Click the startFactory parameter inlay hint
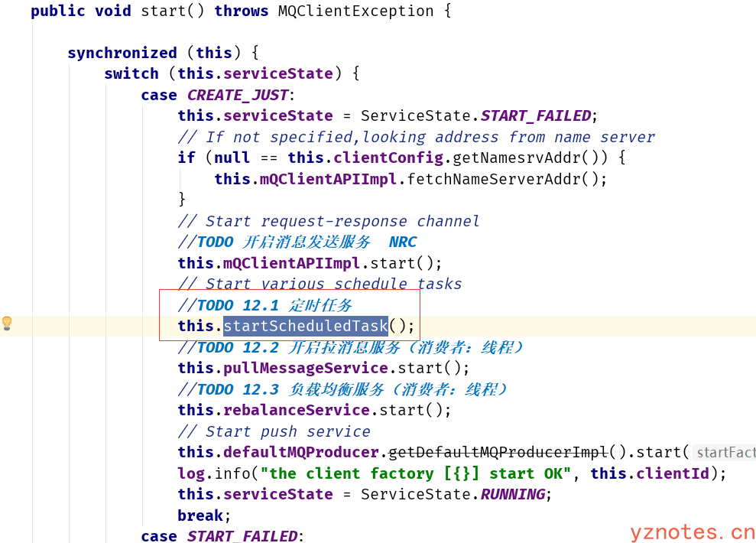This screenshot has width=756, height=543. click(725, 453)
